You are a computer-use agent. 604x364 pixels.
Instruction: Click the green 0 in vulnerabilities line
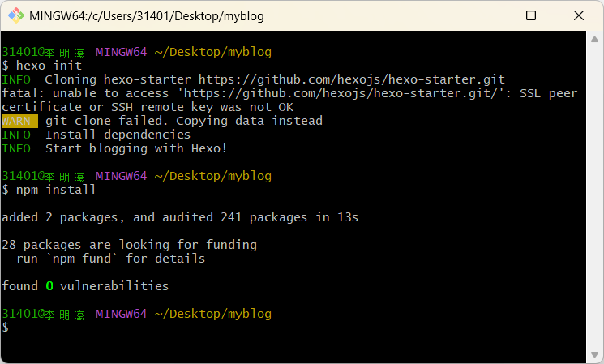tap(49, 286)
